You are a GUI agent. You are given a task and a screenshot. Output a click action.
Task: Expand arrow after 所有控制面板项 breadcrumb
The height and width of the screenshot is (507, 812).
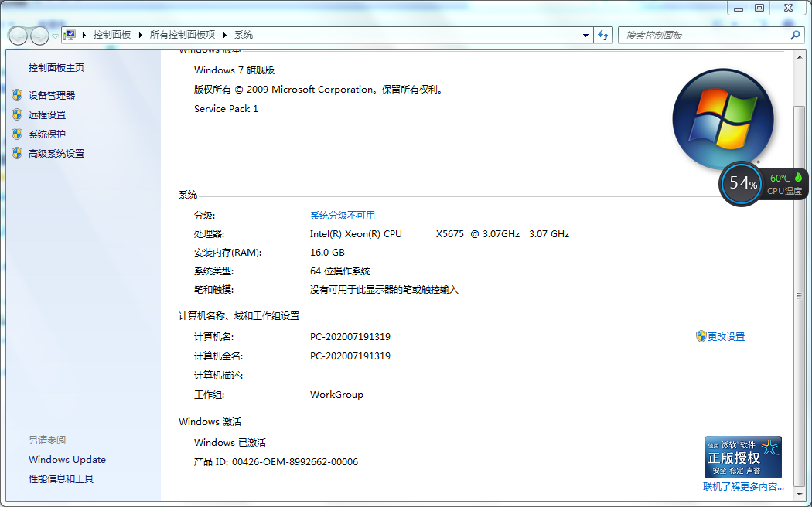pyautogui.click(x=225, y=35)
